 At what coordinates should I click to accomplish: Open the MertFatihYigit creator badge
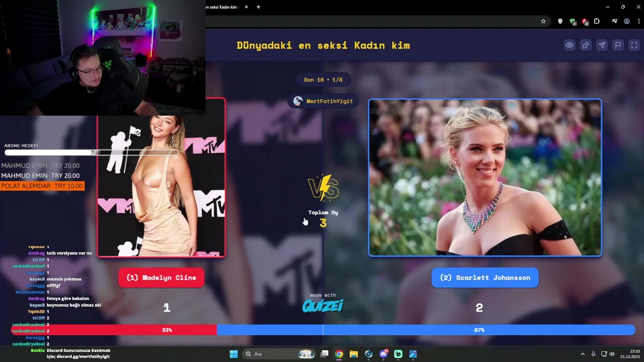point(324,101)
